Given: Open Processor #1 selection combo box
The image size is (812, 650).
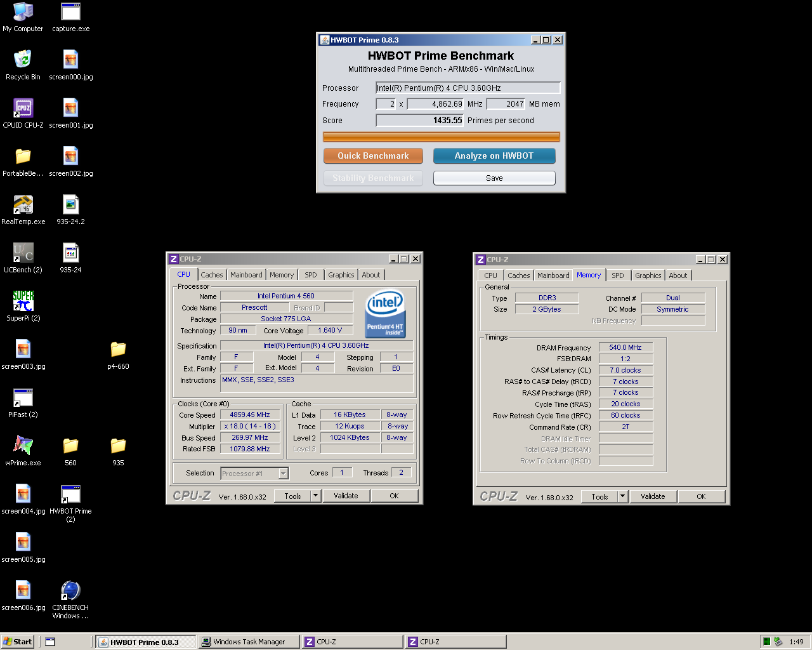Looking at the screenshot, I should pyautogui.click(x=254, y=474).
